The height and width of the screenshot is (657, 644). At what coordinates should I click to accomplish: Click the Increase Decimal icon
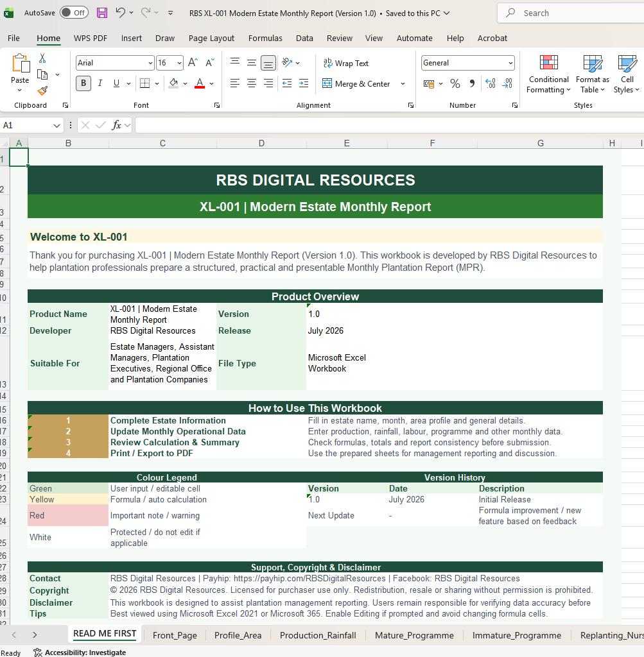[490, 83]
